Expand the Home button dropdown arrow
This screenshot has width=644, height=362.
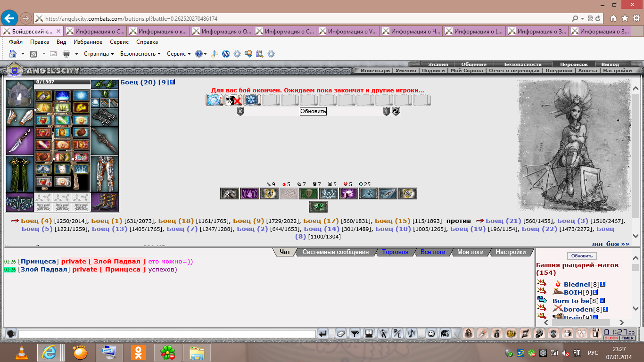23,54
